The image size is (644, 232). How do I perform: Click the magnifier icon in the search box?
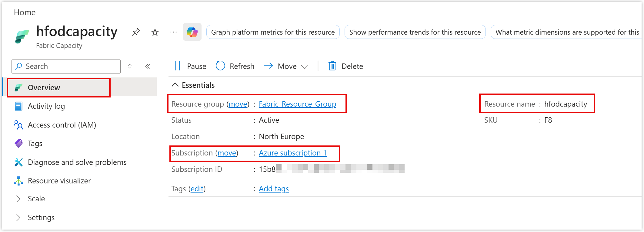[x=19, y=66]
